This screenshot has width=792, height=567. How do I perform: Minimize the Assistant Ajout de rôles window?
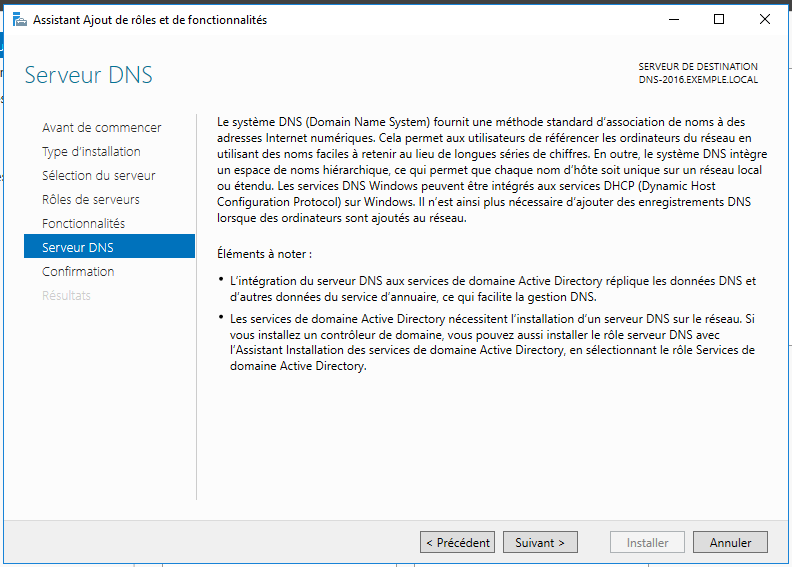pyautogui.click(x=674, y=20)
